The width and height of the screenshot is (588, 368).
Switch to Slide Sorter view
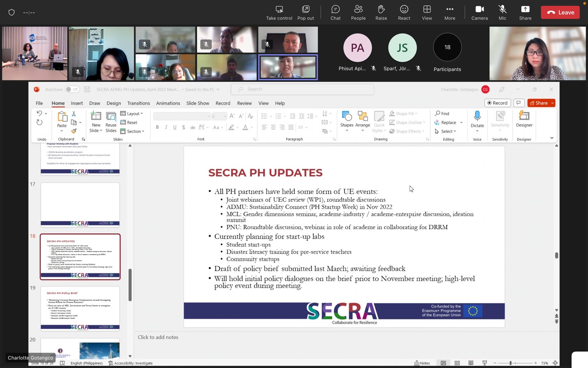click(x=457, y=363)
